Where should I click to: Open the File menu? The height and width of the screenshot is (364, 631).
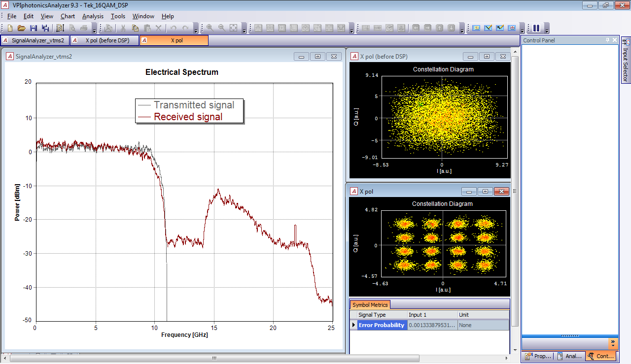12,16
